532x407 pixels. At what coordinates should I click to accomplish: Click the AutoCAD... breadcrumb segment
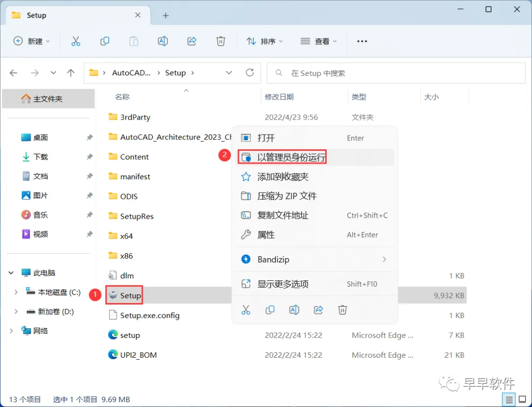coord(132,72)
